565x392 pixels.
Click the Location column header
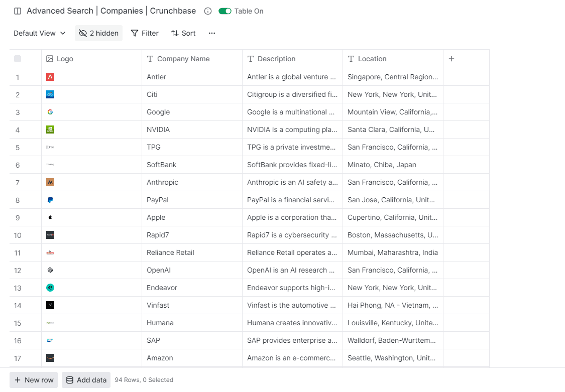click(x=393, y=59)
